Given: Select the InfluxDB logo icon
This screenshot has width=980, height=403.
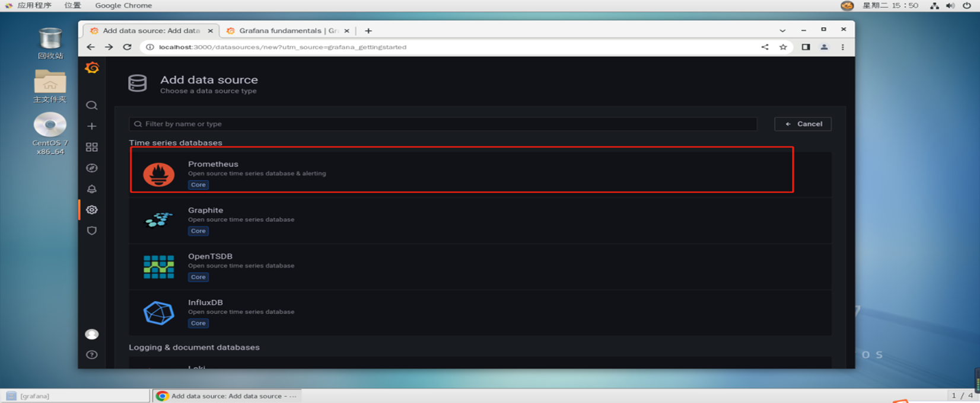Looking at the screenshot, I should 159,313.
